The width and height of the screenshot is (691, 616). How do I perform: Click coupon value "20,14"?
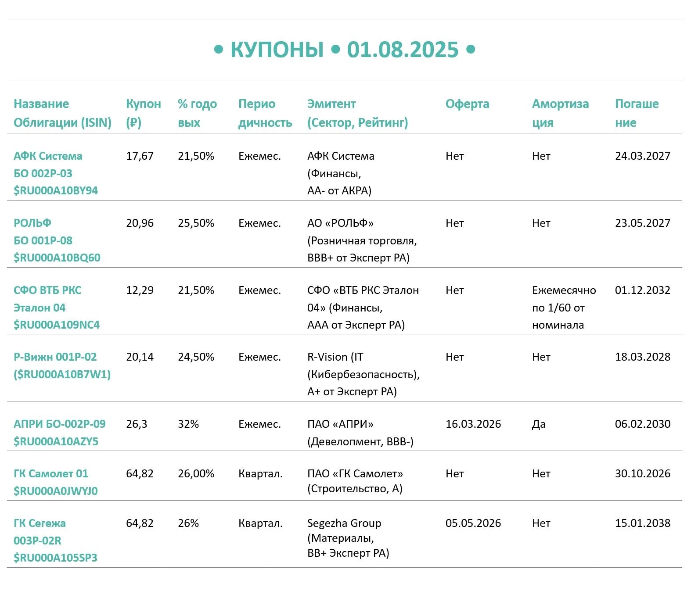pos(140,357)
